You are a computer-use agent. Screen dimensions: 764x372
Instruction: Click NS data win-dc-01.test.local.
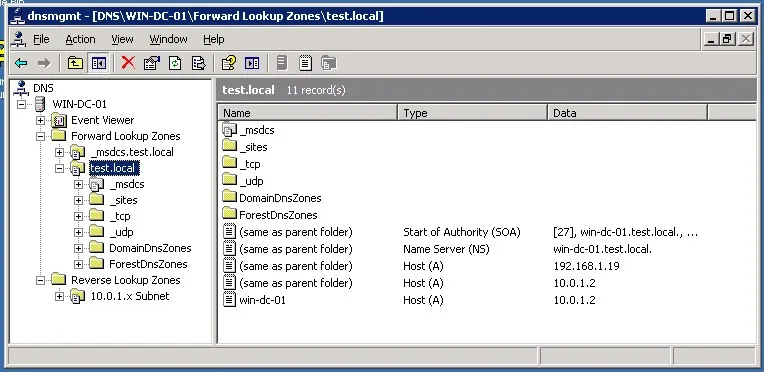(603, 249)
